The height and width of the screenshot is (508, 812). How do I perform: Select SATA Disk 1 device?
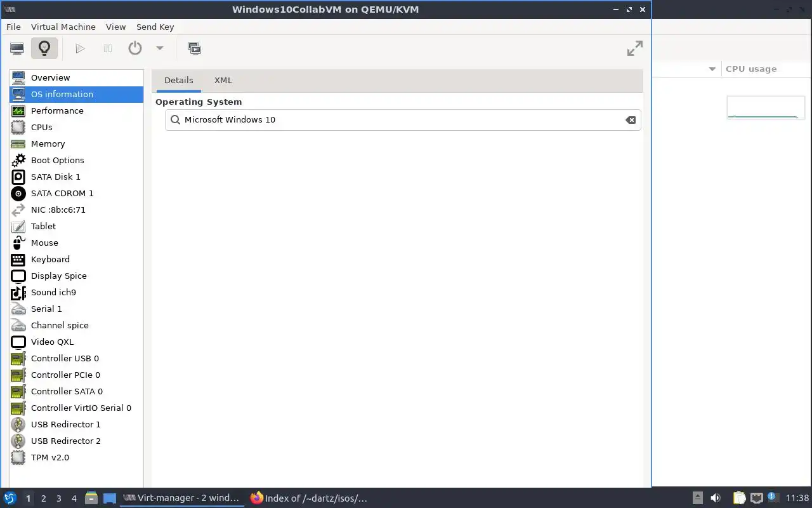tap(76, 177)
